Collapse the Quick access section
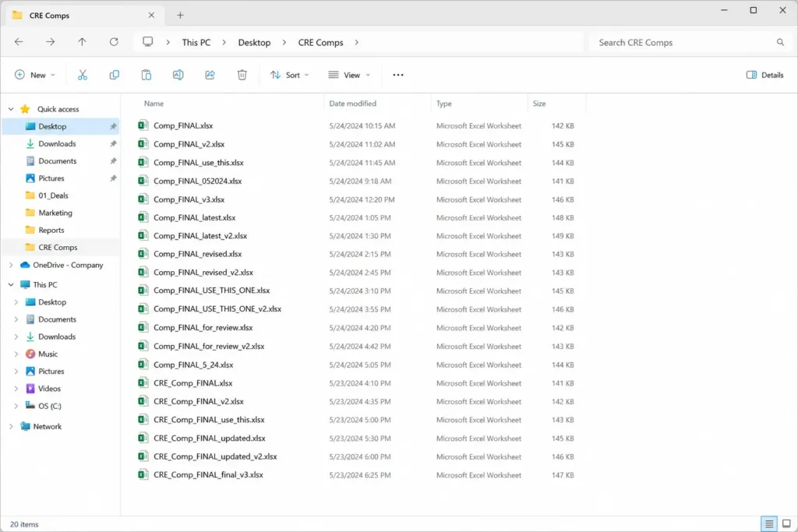 coord(11,109)
